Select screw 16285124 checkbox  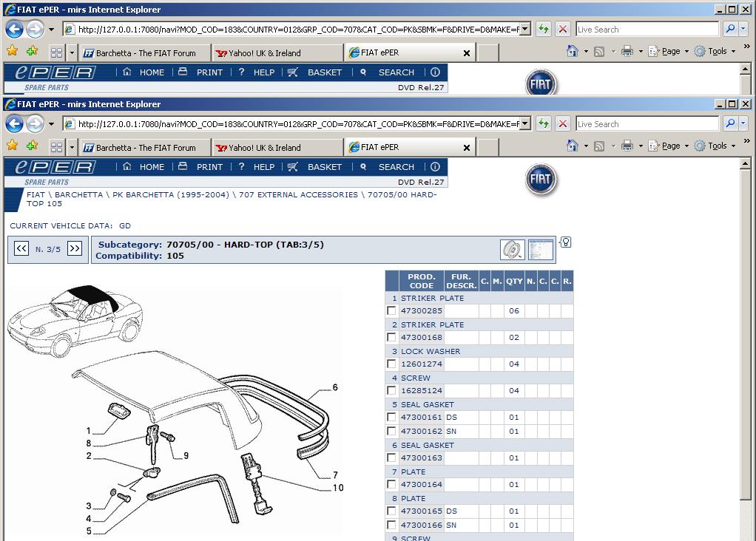(x=391, y=390)
